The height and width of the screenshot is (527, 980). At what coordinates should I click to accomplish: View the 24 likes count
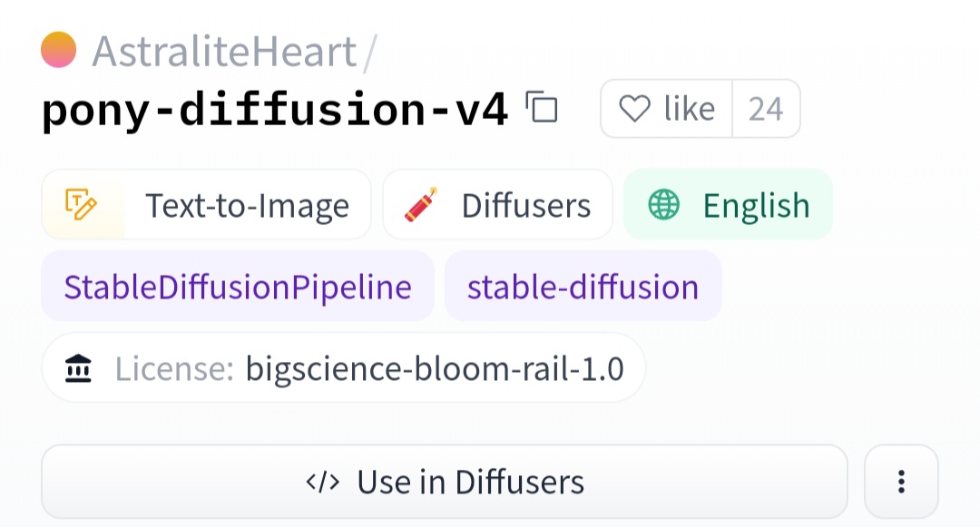(x=766, y=109)
